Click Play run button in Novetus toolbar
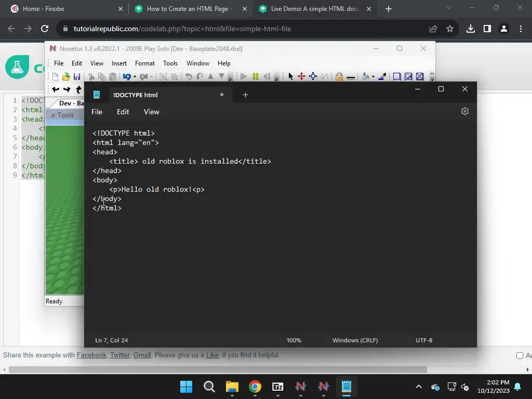532x399 pixels. [244, 76]
